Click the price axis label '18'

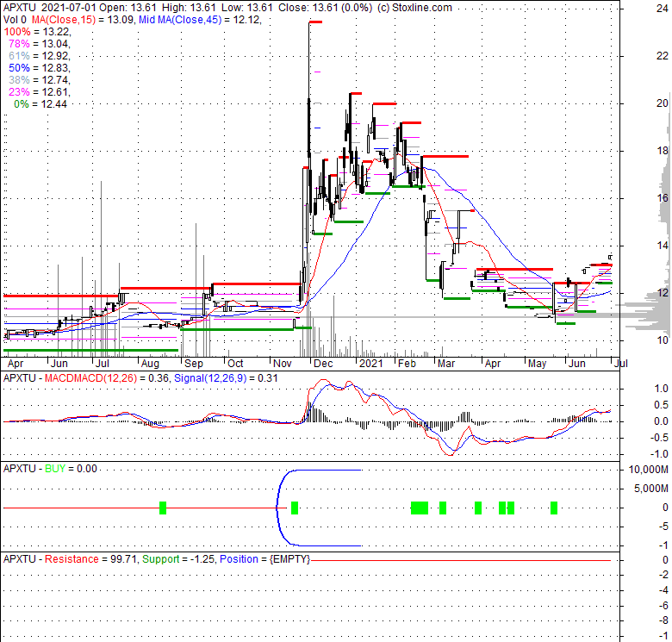663,151
